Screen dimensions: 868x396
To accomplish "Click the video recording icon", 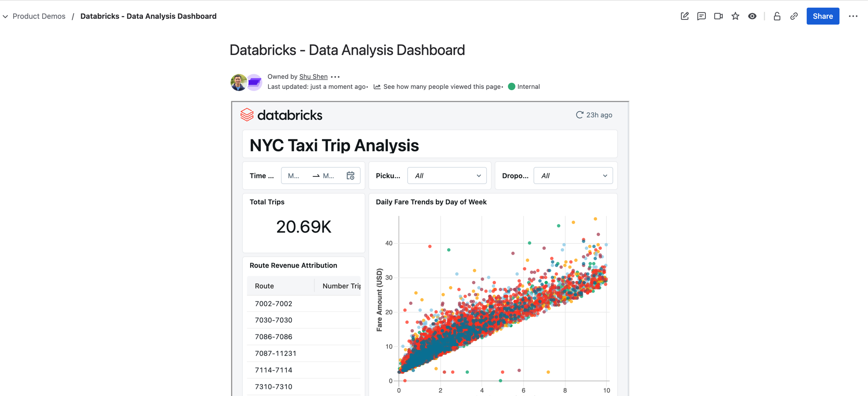I will pos(718,16).
